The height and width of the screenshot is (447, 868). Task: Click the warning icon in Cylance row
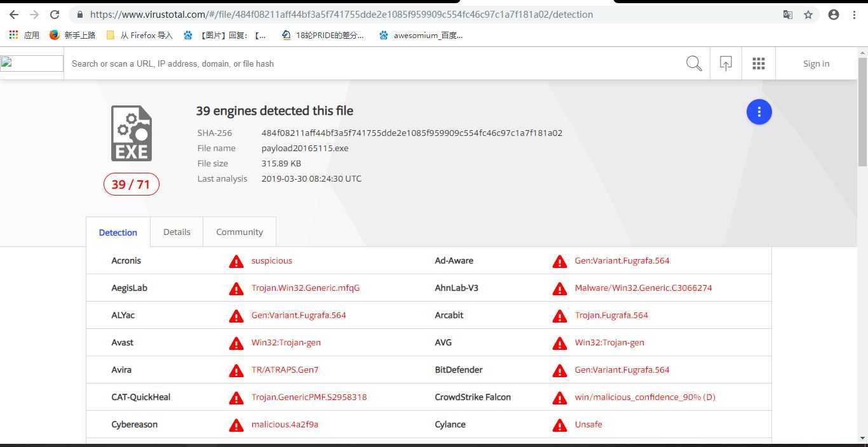(x=560, y=425)
